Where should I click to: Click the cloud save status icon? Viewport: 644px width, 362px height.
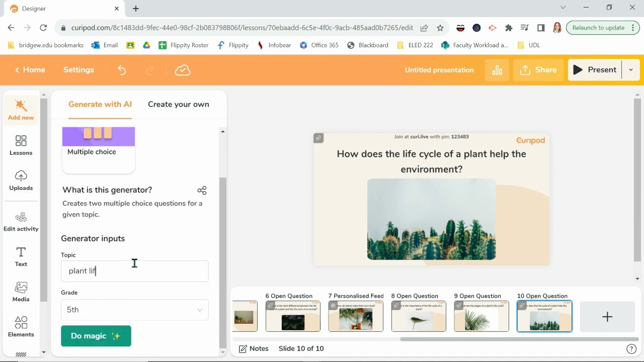pos(183,70)
